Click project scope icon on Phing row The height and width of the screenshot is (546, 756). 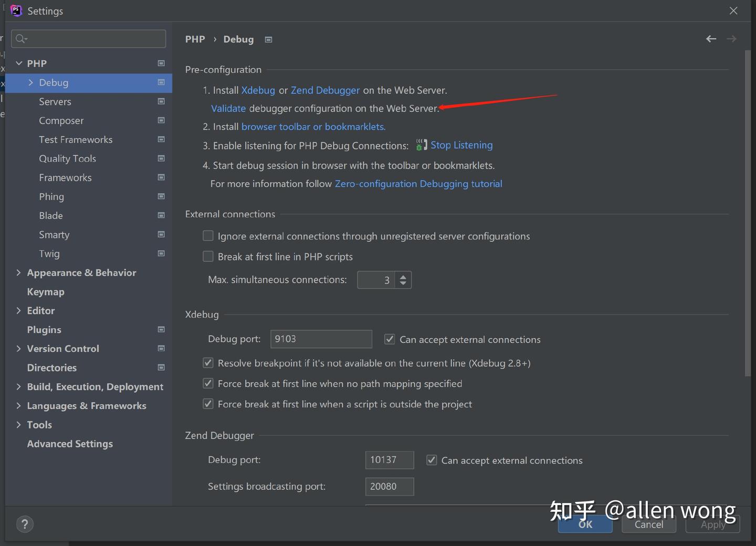click(x=161, y=196)
